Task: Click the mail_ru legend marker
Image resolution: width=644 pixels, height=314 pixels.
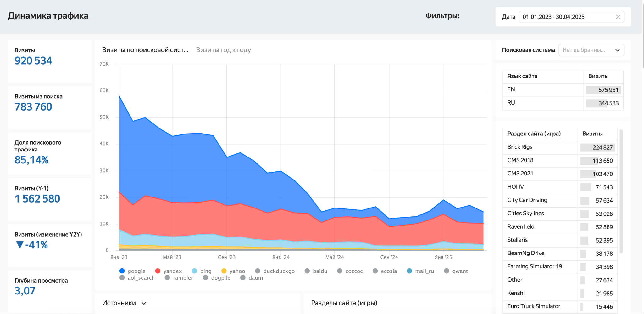Action: (x=409, y=271)
